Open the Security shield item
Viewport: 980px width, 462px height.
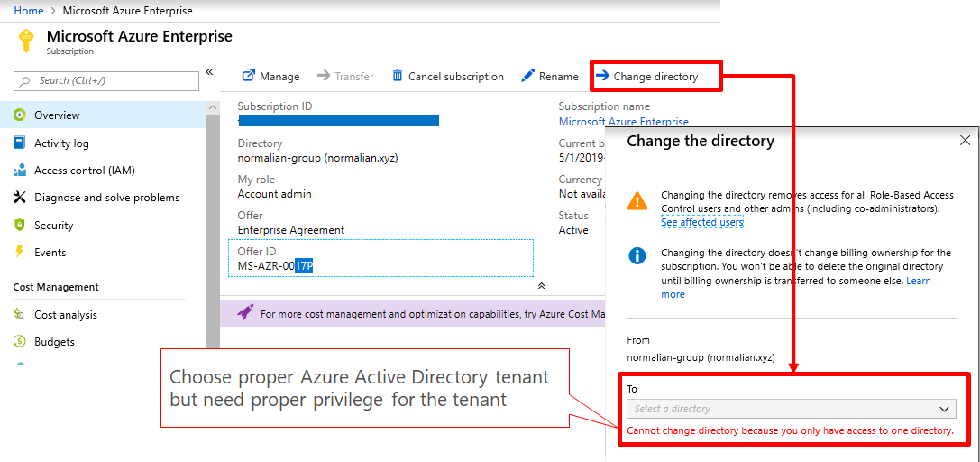tap(53, 226)
